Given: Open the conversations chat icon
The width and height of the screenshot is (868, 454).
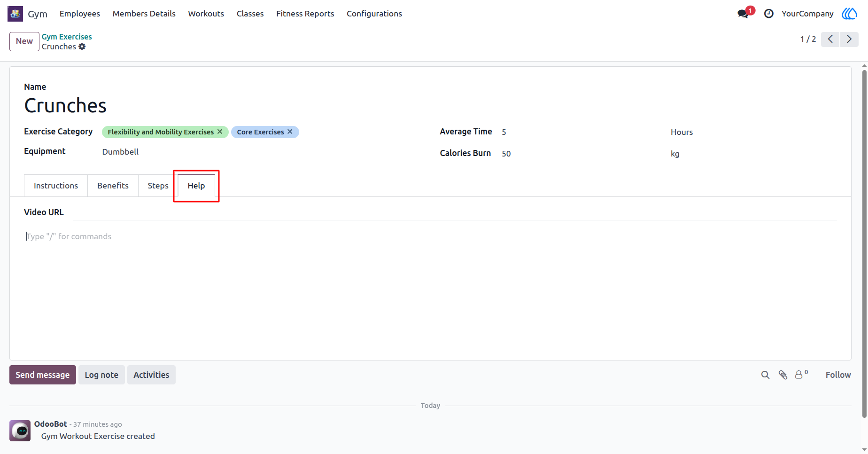Looking at the screenshot, I should 743,14.
